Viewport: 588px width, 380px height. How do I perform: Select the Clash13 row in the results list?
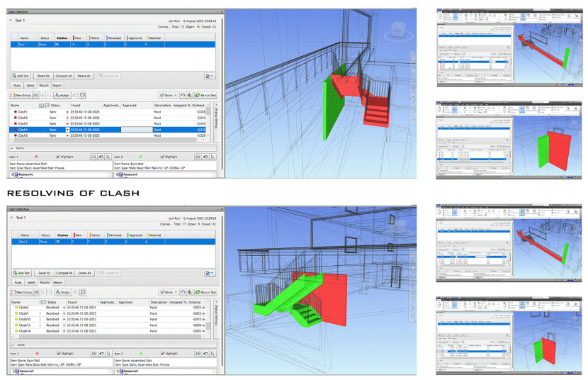pyautogui.click(x=25, y=325)
